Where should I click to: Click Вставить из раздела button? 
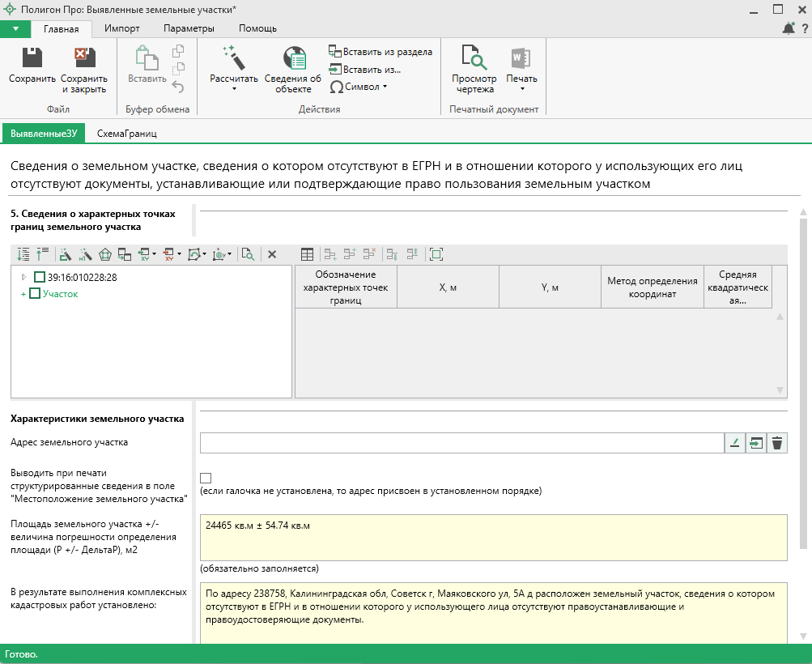click(380, 52)
